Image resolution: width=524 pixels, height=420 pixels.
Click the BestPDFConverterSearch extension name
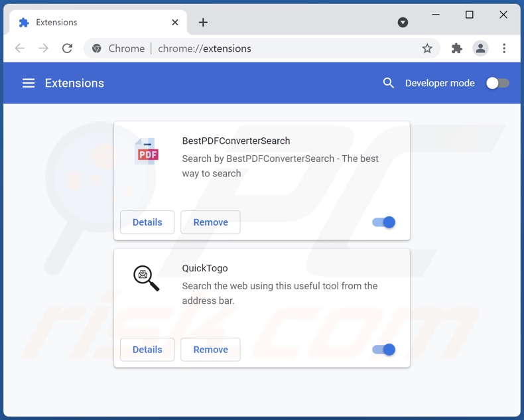point(236,141)
